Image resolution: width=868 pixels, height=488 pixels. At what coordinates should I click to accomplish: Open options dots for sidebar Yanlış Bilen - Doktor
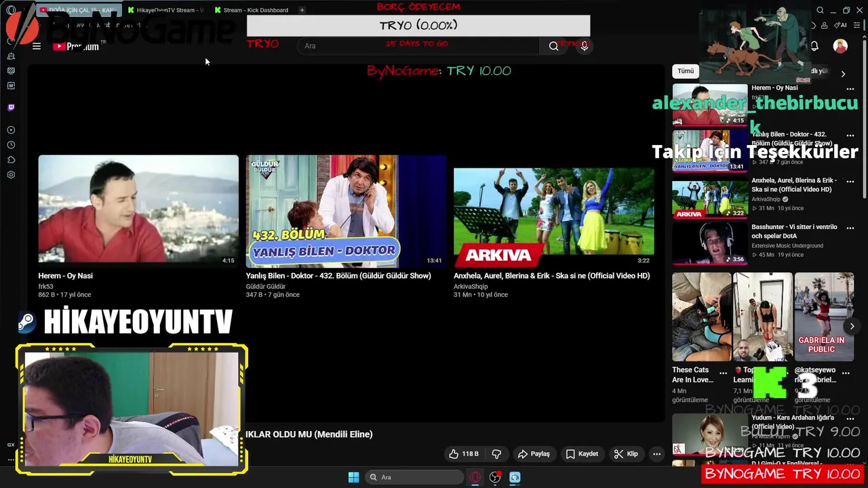pos(850,135)
